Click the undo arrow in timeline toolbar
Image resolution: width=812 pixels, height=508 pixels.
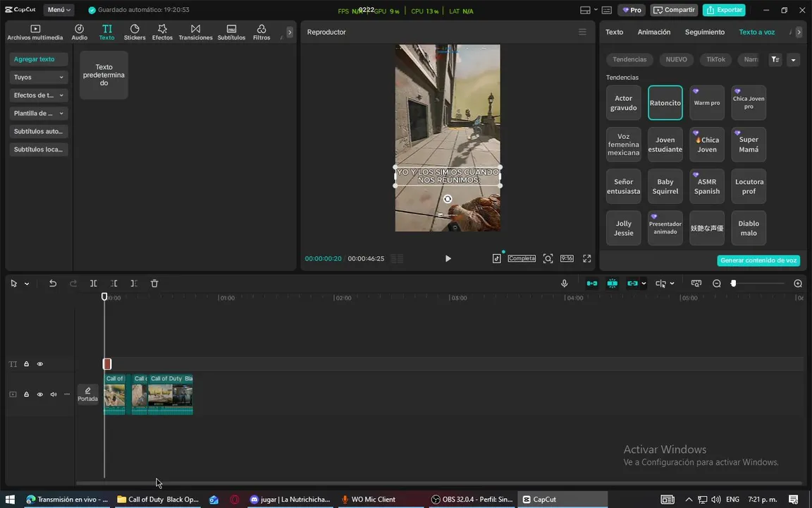[x=52, y=284]
